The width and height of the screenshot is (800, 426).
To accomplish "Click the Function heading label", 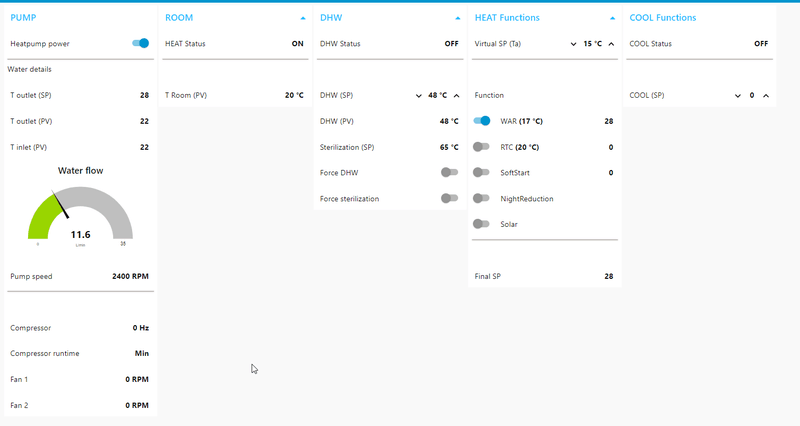I will (x=489, y=95).
